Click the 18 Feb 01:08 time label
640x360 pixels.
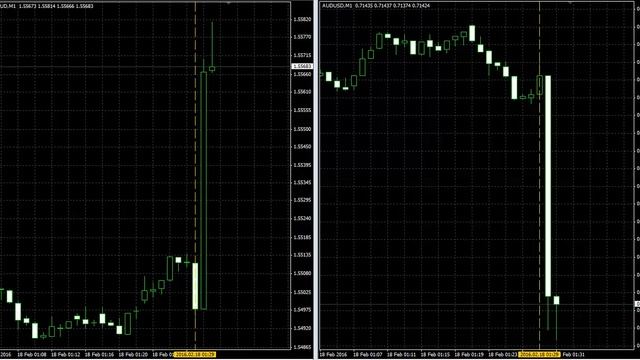pyautogui.click(x=32, y=355)
